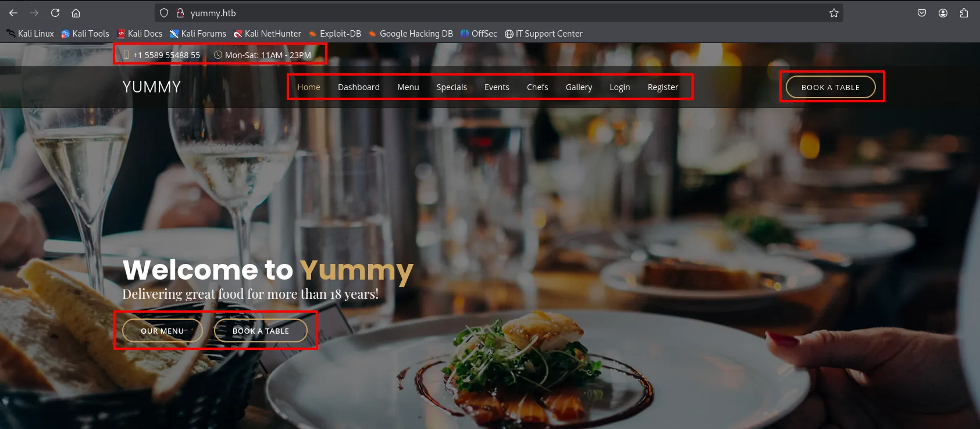Click Book a Table in the header

pyautogui.click(x=831, y=87)
